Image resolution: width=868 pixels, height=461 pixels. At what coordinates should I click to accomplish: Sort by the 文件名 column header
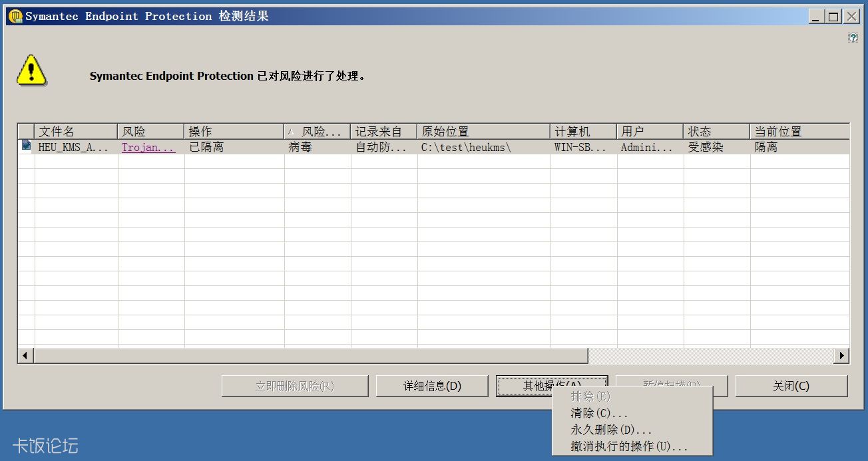coord(76,131)
